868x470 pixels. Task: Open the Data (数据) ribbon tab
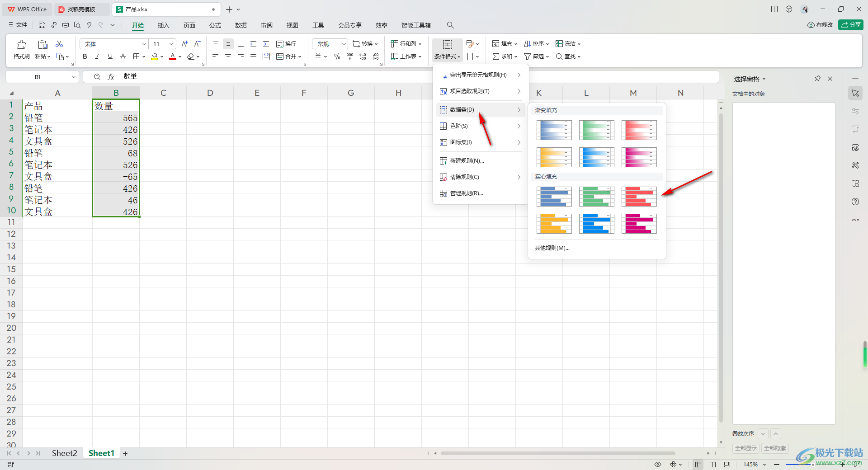(x=241, y=25)
